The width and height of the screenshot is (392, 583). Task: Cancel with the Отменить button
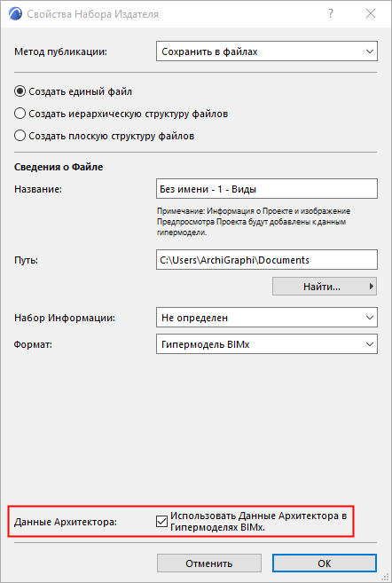point(209,563)
